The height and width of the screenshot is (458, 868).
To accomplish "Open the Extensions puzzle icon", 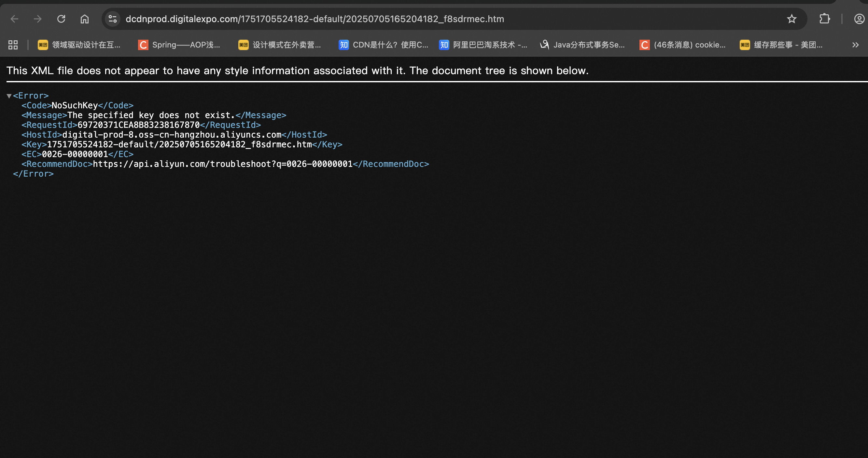I will 824,19.
